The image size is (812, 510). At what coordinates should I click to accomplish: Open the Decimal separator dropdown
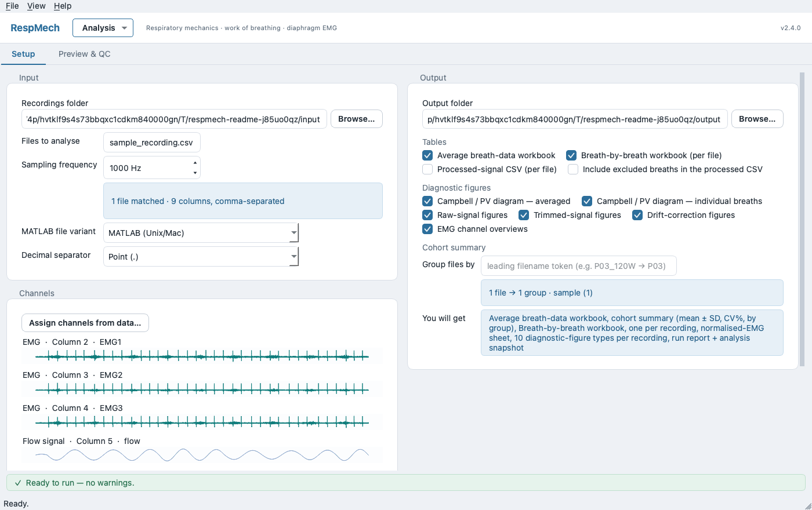[201, 257]
